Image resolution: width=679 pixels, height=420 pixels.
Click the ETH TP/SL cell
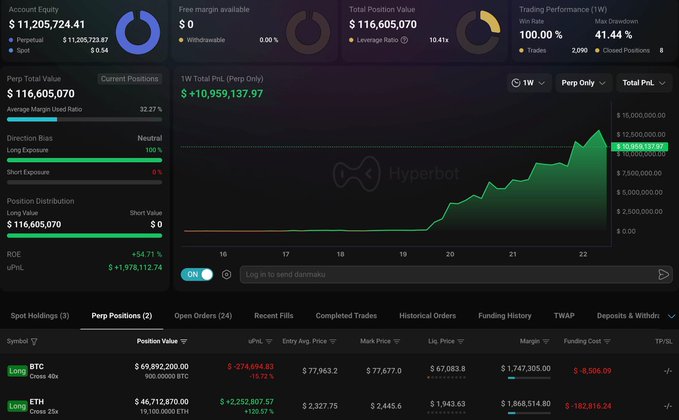pos(667,406)
